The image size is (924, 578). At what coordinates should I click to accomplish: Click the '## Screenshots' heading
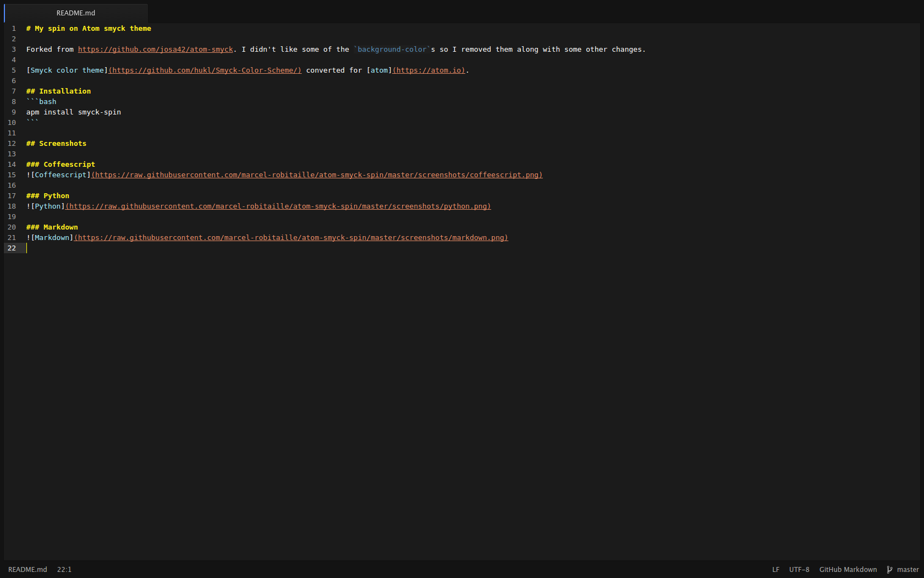[56, 144]
